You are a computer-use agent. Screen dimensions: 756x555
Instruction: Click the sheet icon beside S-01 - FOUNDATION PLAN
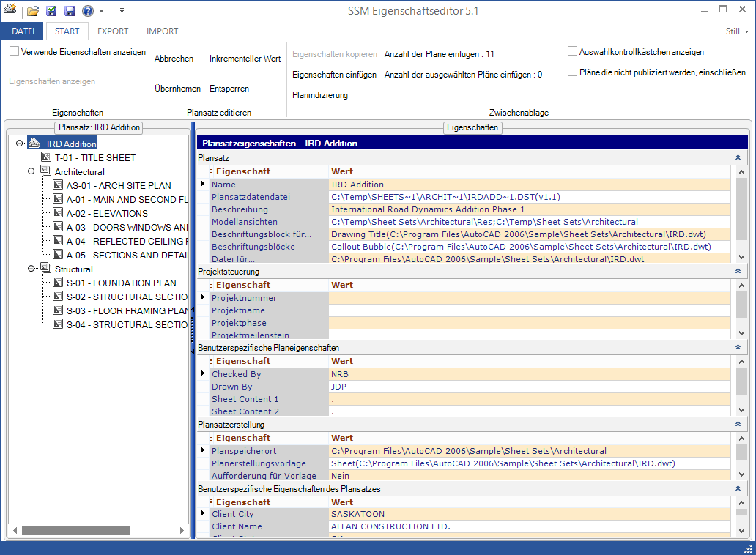(58, 283)
